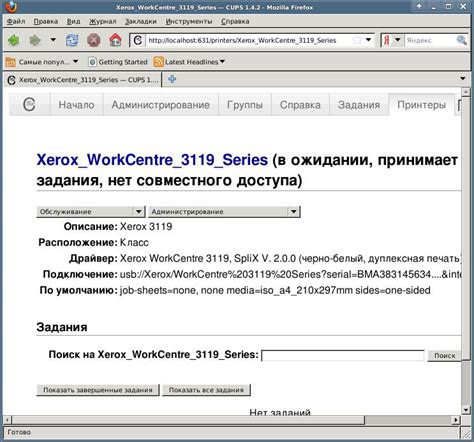Image resolution: width=474 pixels, height=442 pixels.
Task: Click the printer jobs search input field
Action: [x=343, y=355]
